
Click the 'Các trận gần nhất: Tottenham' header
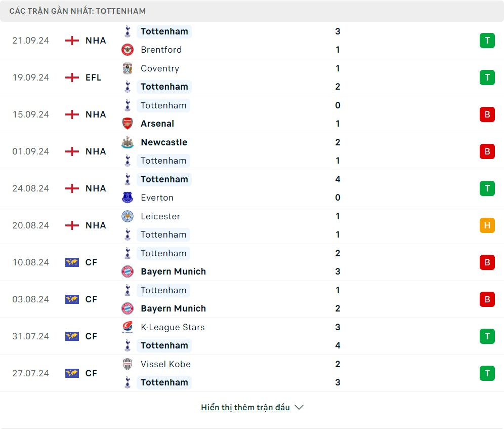77,11
